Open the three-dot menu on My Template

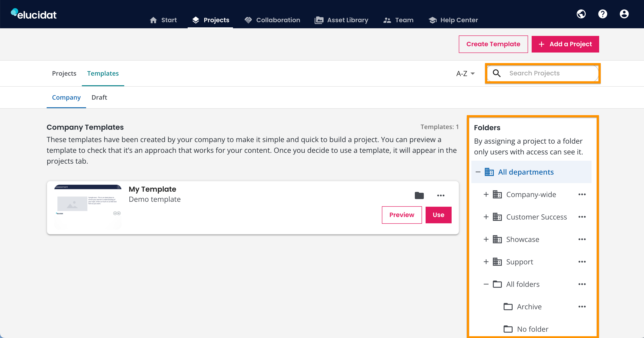coord(441,195)
